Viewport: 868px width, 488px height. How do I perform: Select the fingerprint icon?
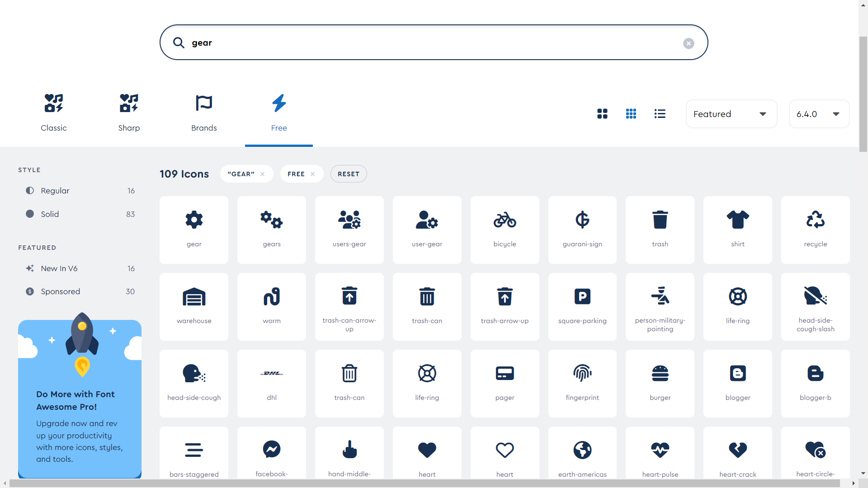pyautogui.click(x=582, y=383)
